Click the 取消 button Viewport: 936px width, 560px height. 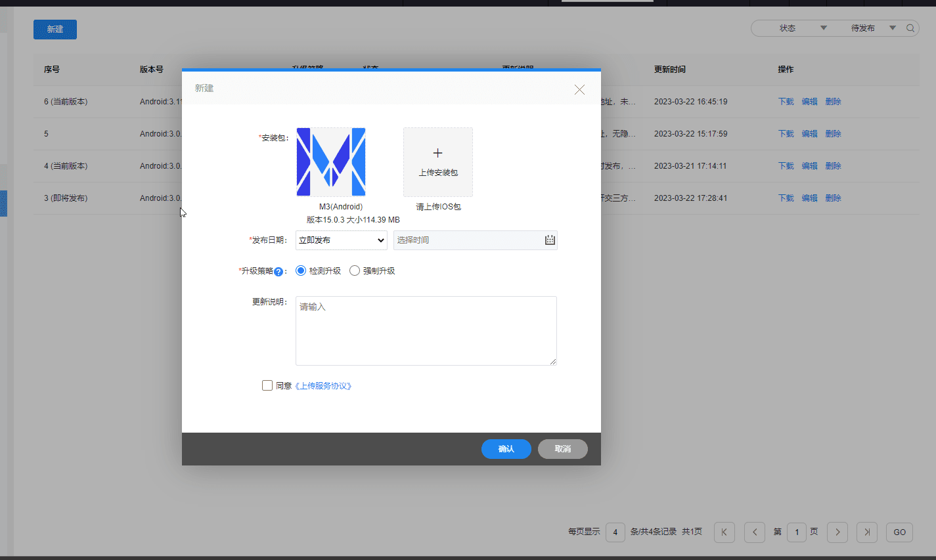pos(563,449)
